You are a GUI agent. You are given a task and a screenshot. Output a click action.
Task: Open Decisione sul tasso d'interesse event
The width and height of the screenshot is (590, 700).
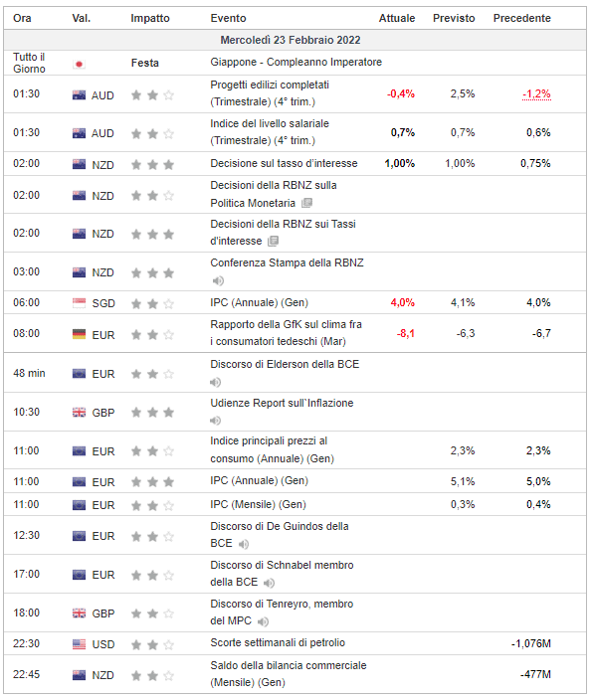[x=284, y=163]
